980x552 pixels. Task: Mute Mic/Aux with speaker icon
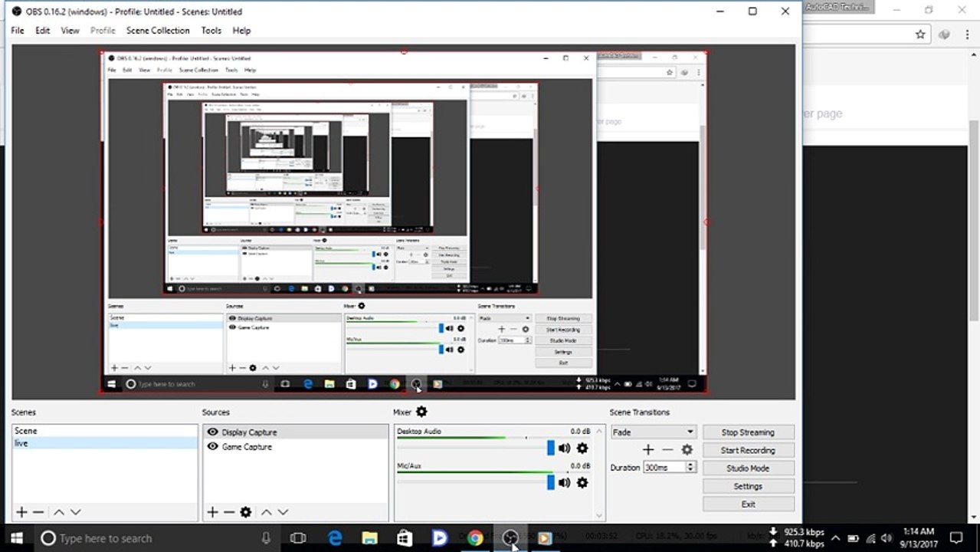pos(565,482)
